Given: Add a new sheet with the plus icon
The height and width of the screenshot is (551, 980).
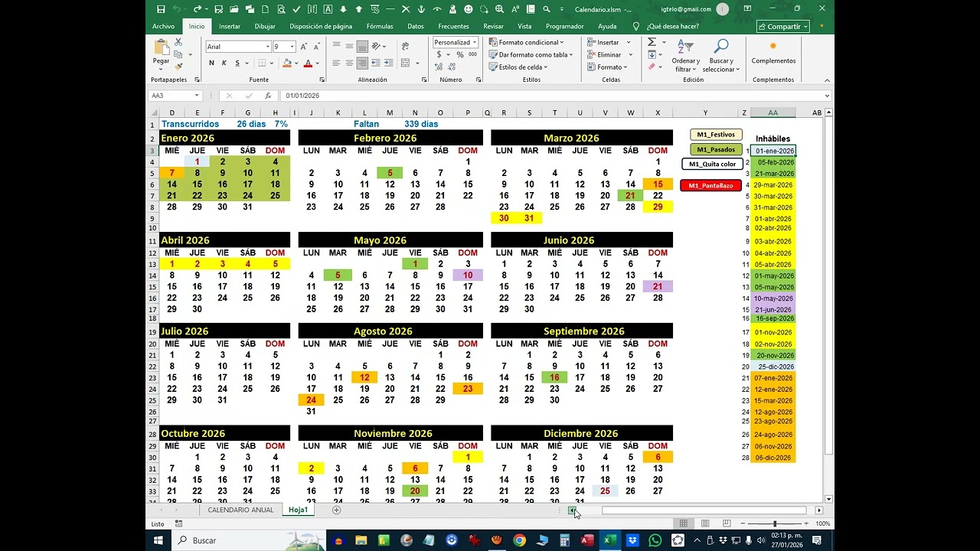Looking at the screenshot, I should coord(336,510).
